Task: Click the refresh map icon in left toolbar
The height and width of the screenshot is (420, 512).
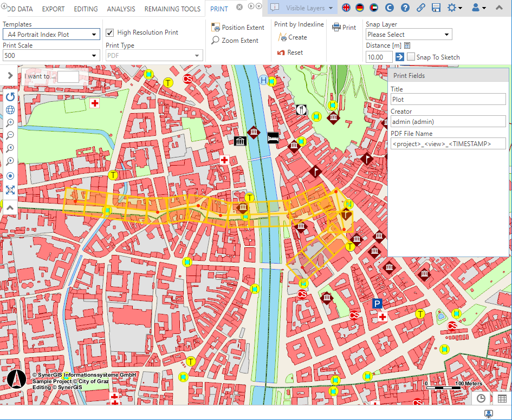Action: point(10,97)
